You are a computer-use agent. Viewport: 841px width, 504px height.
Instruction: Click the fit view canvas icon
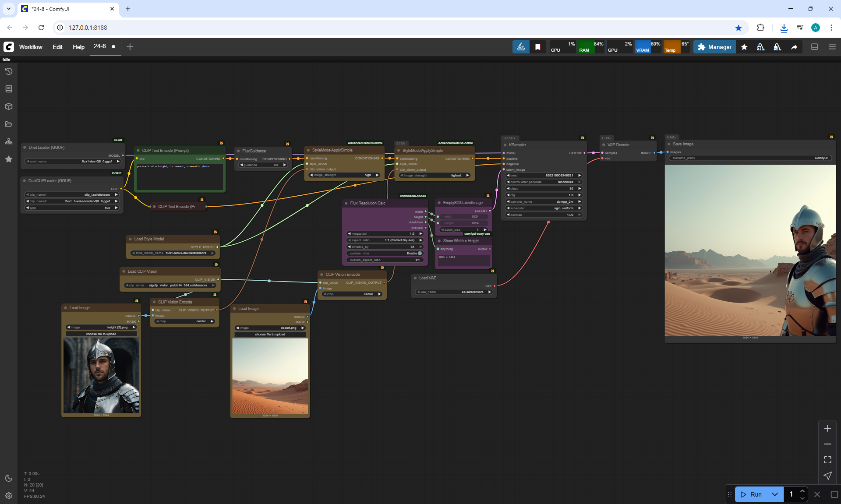click(827, 460)
